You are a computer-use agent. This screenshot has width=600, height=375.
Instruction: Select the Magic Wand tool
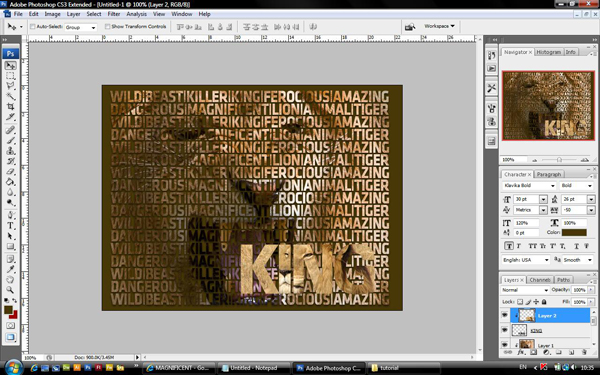(x=10, y=96)
